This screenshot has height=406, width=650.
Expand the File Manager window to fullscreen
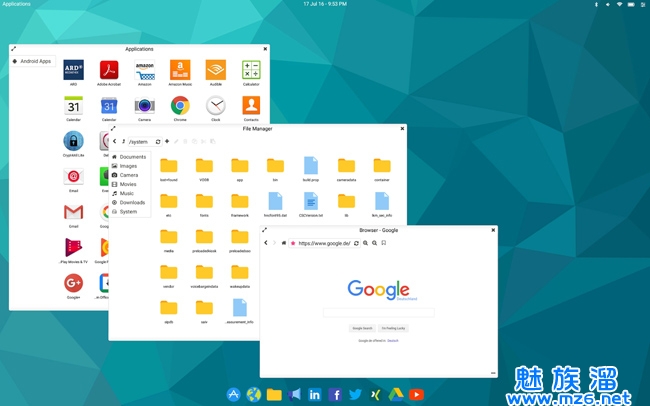(113, 128)
